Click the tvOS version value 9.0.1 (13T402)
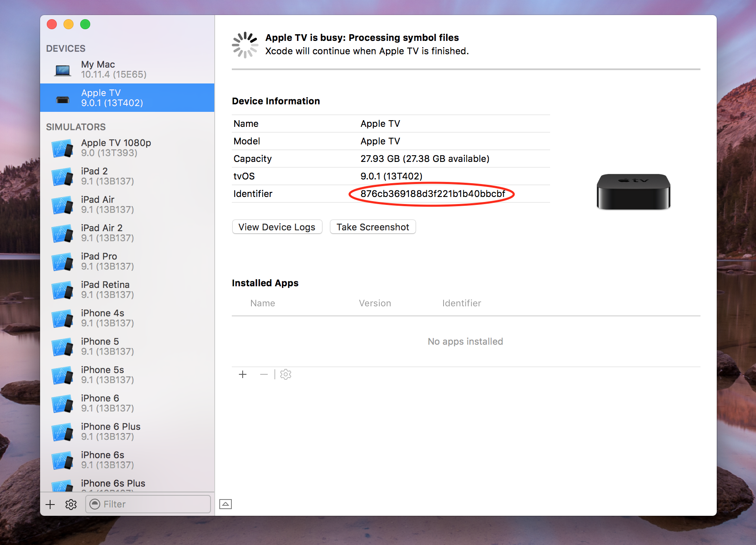The height and width of the screenshot is (545, 756). (x=391, y=176)
